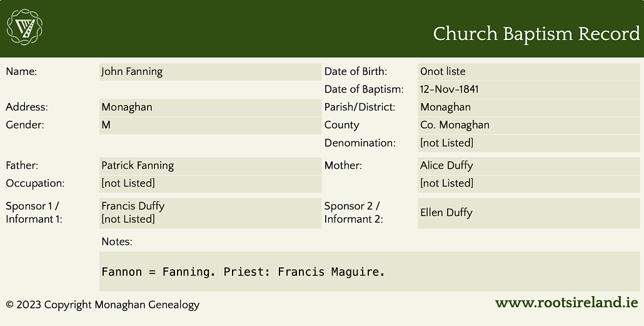The width and height of the screenshot is (644, 326).
Task: Click the Ellen Duffy sponsor field
Action: [x=529, y=212]
